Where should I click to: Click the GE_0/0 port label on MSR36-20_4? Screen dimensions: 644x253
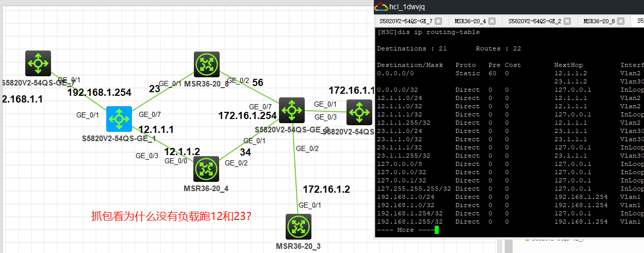click(175, 161)
